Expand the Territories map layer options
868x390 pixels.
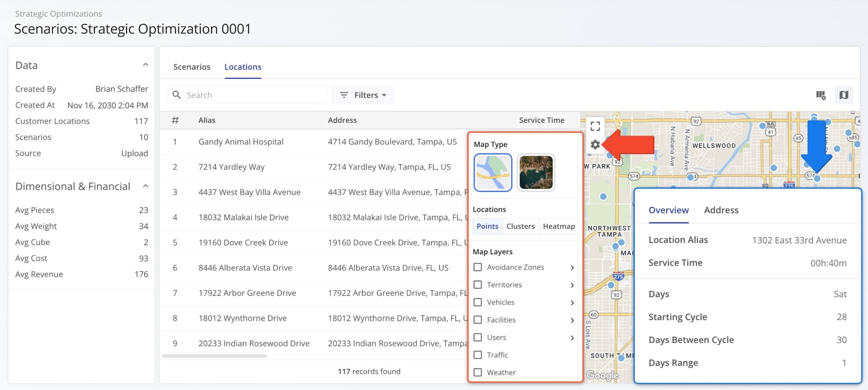(573, 285)
